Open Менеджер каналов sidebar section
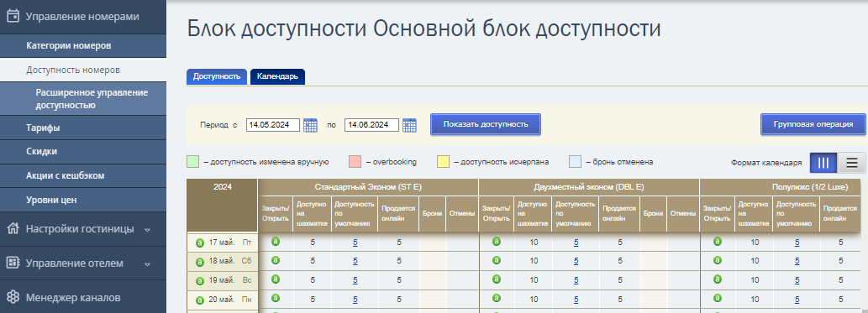The image size is (868, 313). pyautogui.click(x=83, y=298)
